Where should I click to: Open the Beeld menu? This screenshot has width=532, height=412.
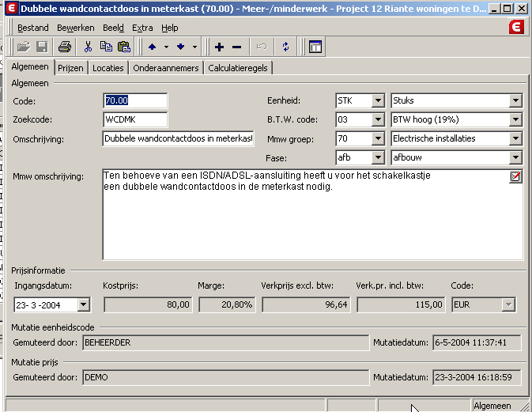pyautogui.click(x=113, y=28)
